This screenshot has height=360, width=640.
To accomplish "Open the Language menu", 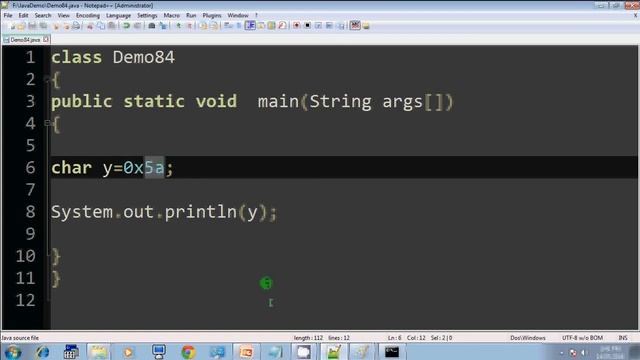I will (x=118, y=15).
